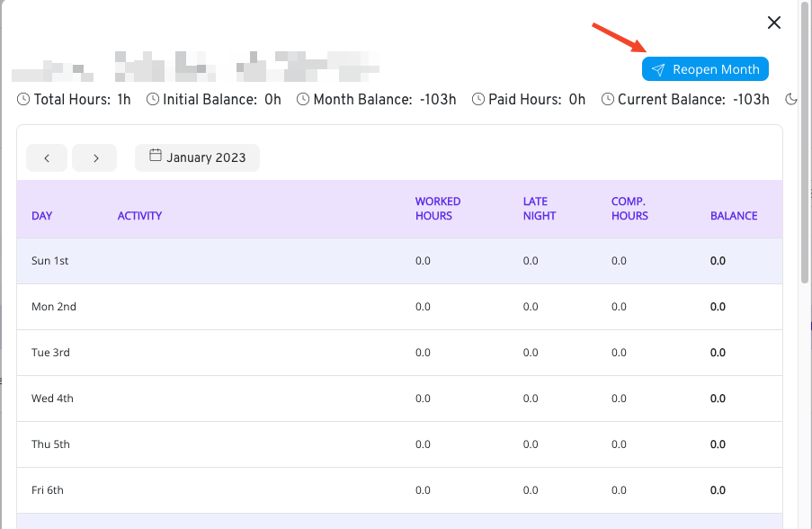Select the Fri 6th row label
Screen dimensions: 812x529
48,490
